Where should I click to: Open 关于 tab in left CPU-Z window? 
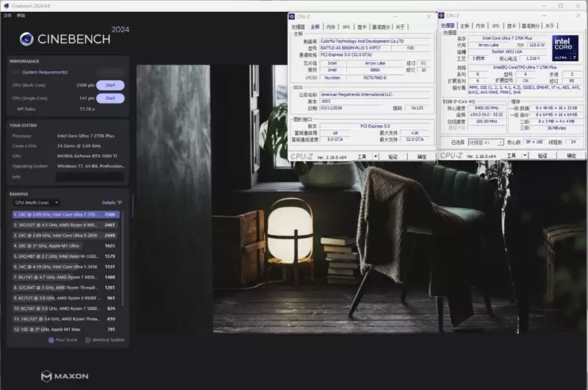point(400,27)
